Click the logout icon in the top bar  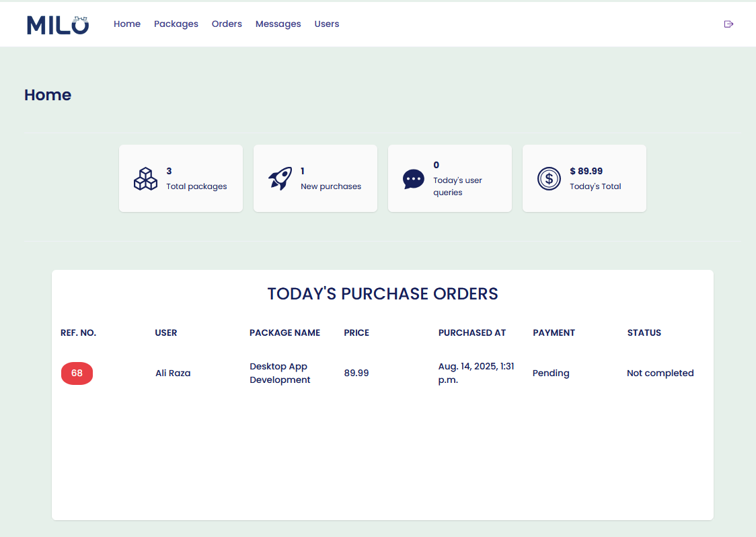point(728,24)
